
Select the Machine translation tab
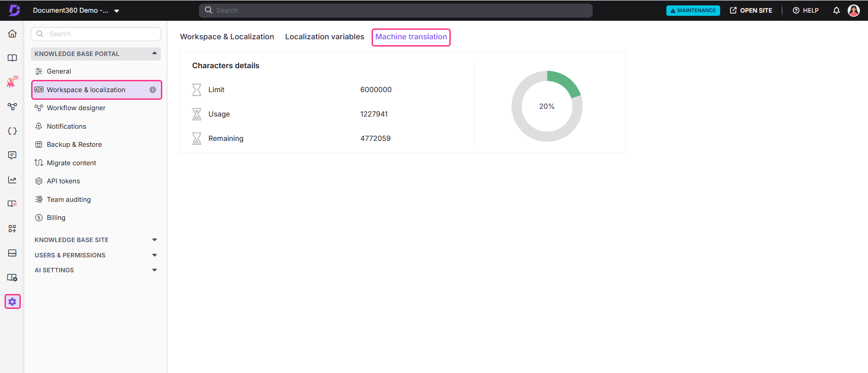tap(411, 37)
